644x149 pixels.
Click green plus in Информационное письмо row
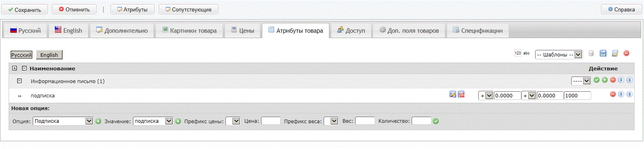[x=605, y=80]
